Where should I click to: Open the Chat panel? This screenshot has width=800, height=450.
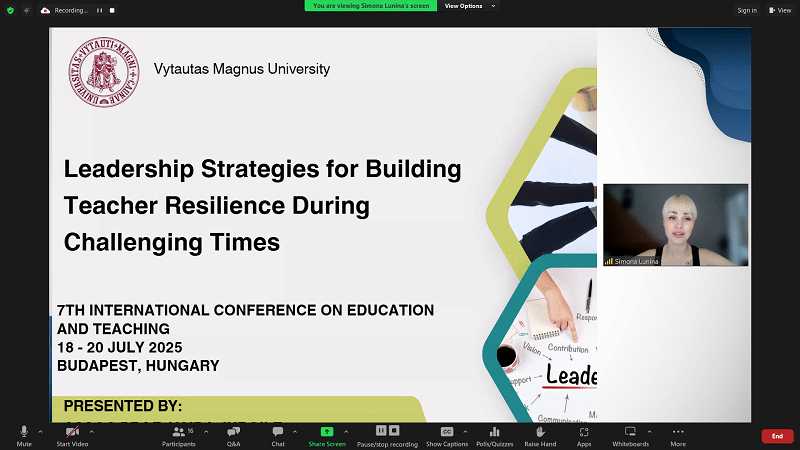click(278, 433)
